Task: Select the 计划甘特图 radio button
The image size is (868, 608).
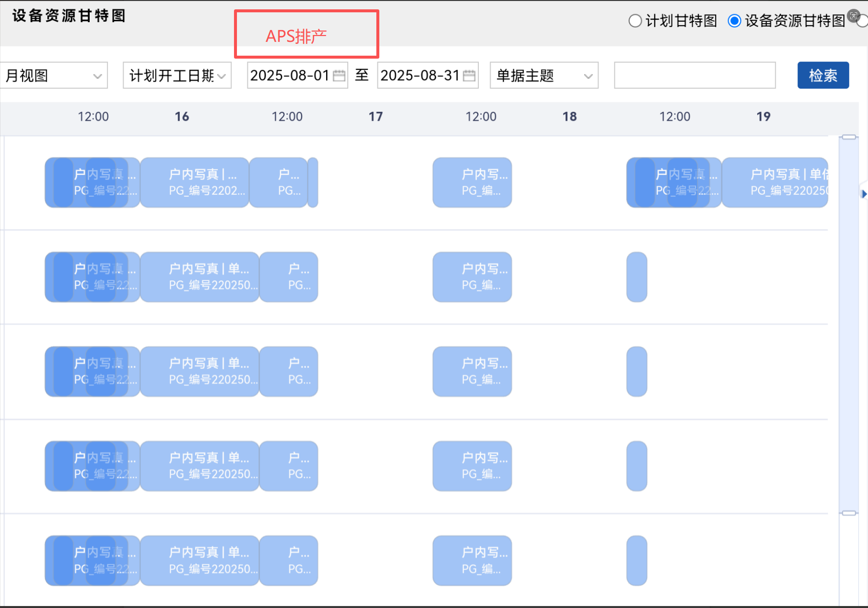Action: [x=635, y=21]
